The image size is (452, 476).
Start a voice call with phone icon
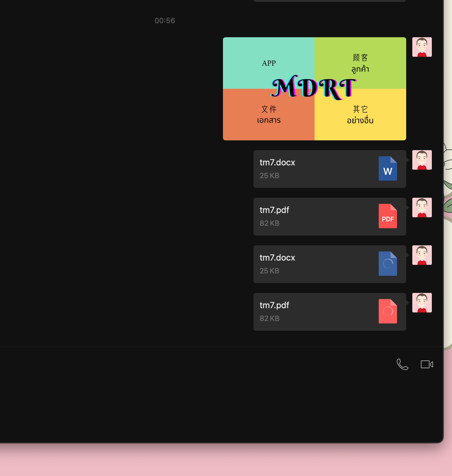pyautogui.click(x=402, y=364)
